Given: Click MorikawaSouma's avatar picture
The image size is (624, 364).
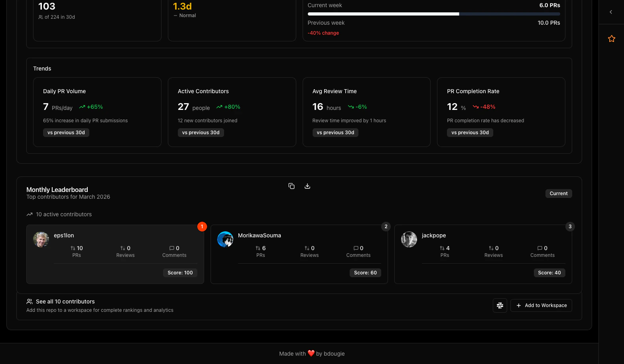Looking at the screenshot, I should (x=225, y=239).
